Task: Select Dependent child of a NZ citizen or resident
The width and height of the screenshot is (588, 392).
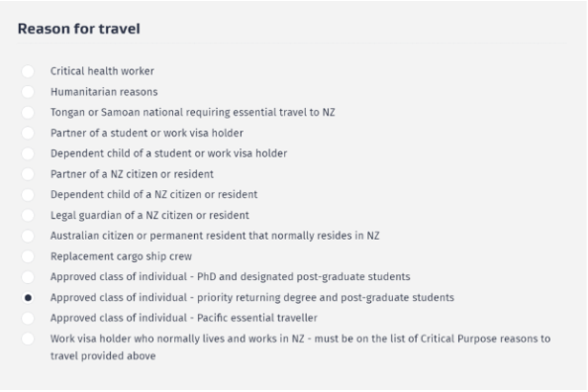Action: tap(28, 195)
